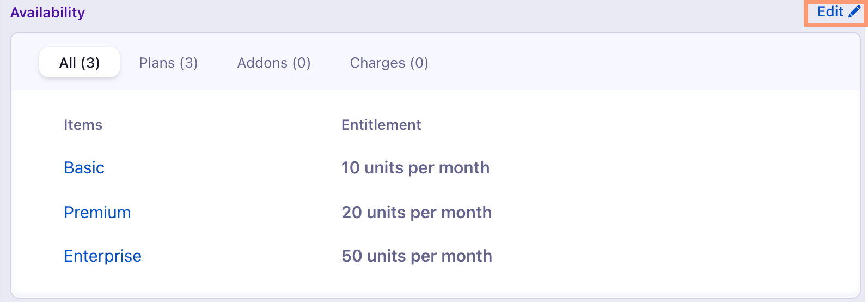Image resolution: width=868 pixels, height=302 pixels.
Task: Click the word "Edit" beside the pencil
Action: pos(830,12)
